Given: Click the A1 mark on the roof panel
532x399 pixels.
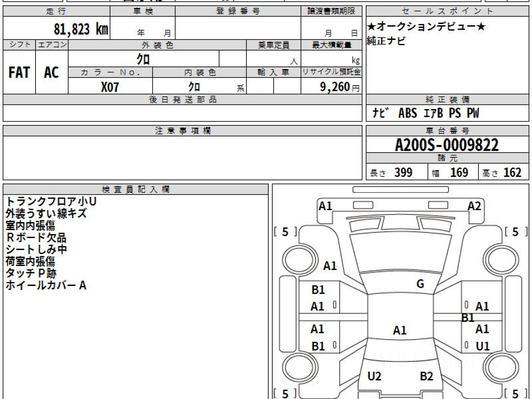Looking at the screenshot, I should (400, 330).
